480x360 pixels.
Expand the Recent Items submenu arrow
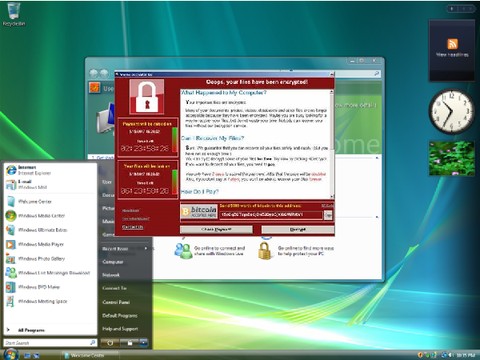pyautogui.click(x=146, y=249)
